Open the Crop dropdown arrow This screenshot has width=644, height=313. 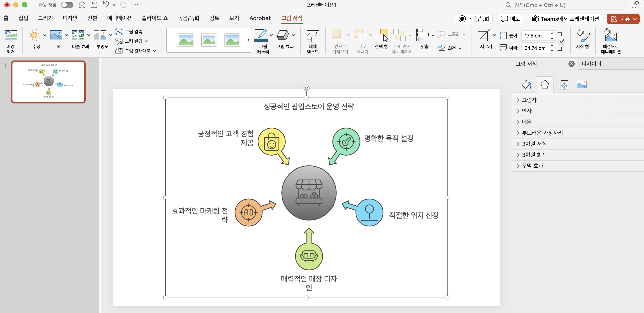[x=494, y=35]
